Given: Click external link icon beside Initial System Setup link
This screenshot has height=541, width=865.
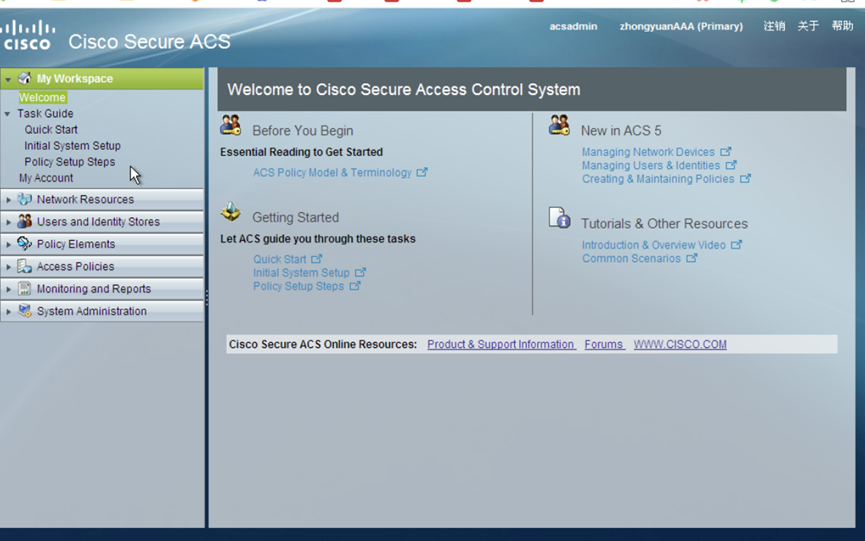Looking at the screenshot, I should [360, 272].
